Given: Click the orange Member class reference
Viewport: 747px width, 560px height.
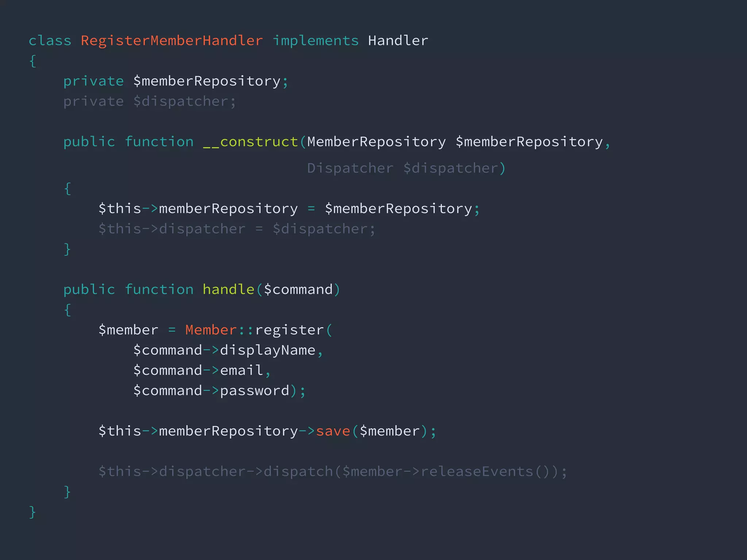Looking at the screenshot, I should click(x=211, y=330).
